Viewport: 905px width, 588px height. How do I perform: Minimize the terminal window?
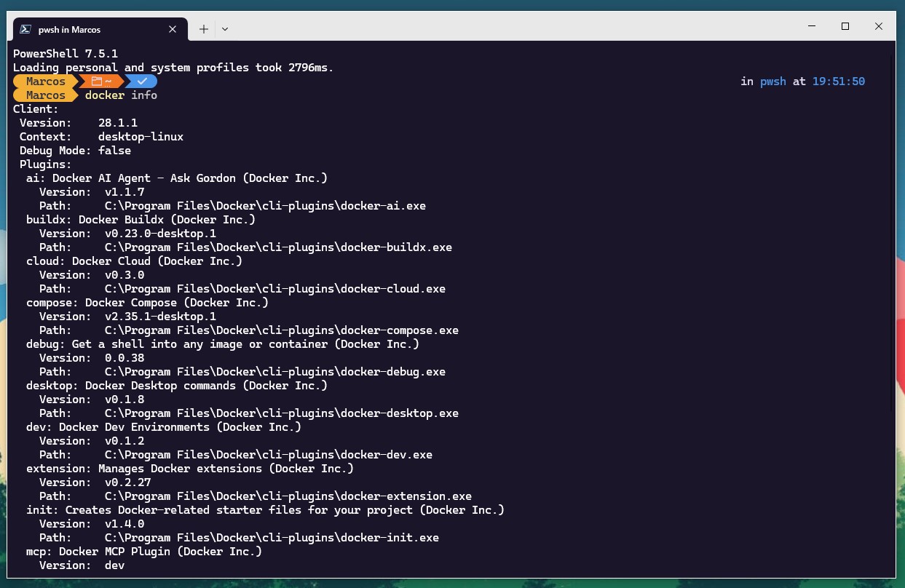[812, 26]
